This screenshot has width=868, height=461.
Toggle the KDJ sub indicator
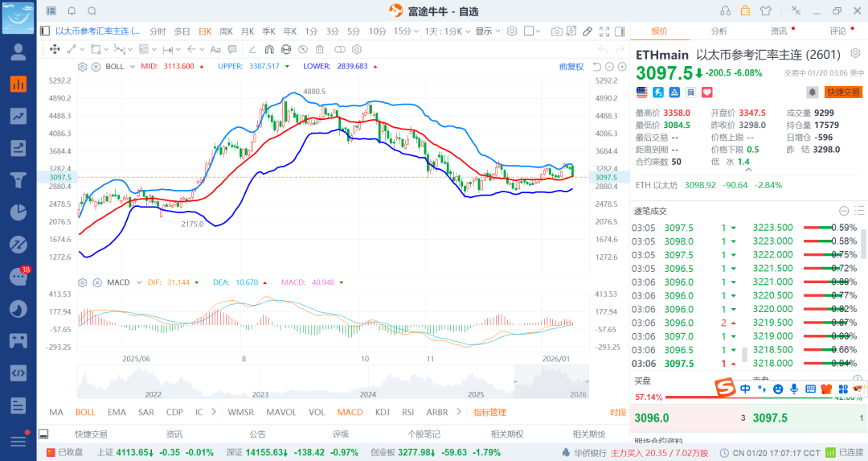[x=382, y=412]
